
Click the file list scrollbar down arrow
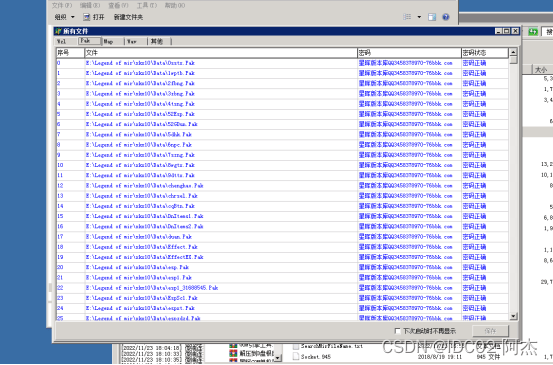click(x=514, y=316)
